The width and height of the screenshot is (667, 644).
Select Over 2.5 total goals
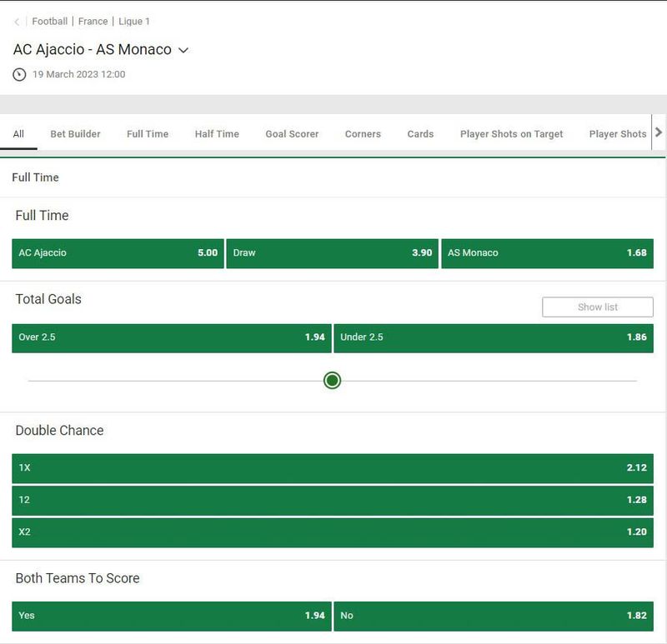tap(171, 338)
